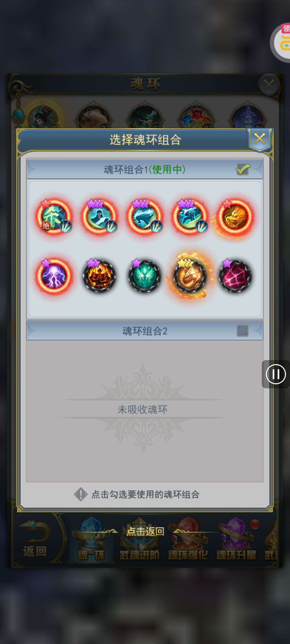Choose the flaming warrior soul ring

tap(99, 276)
